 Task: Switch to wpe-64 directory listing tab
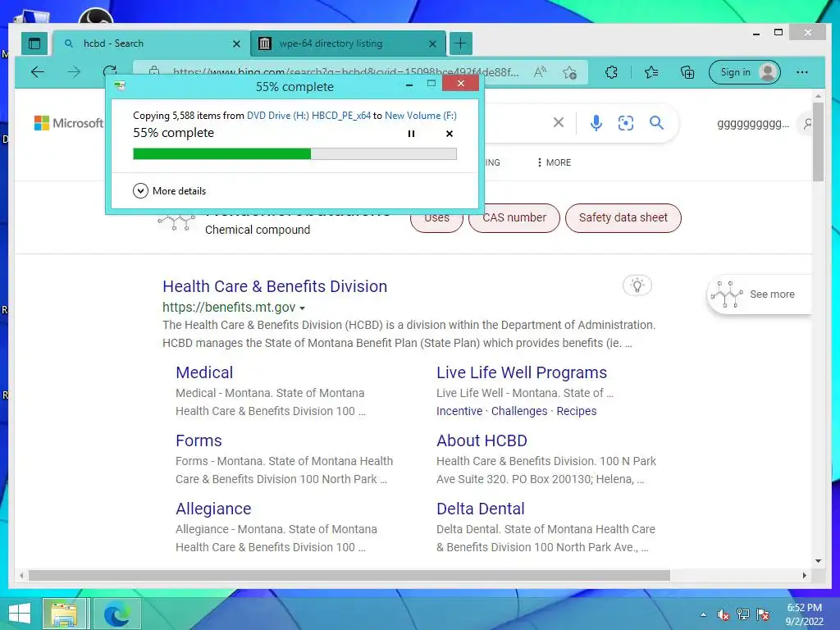point(347,43)
